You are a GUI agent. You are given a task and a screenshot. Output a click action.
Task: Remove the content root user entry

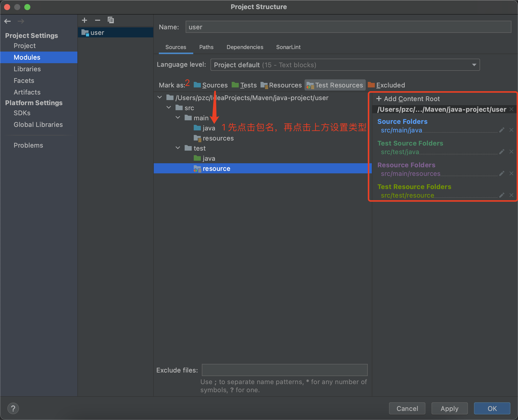(x=511, y=109)
